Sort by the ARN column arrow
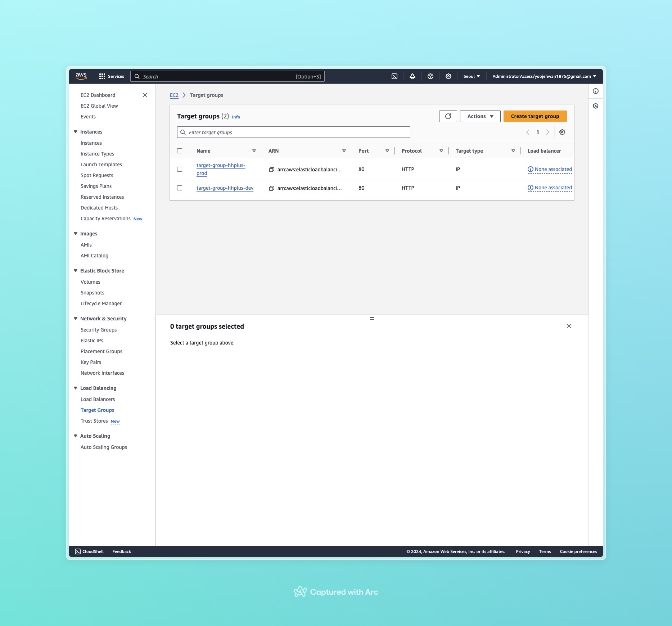 (344, 151)
